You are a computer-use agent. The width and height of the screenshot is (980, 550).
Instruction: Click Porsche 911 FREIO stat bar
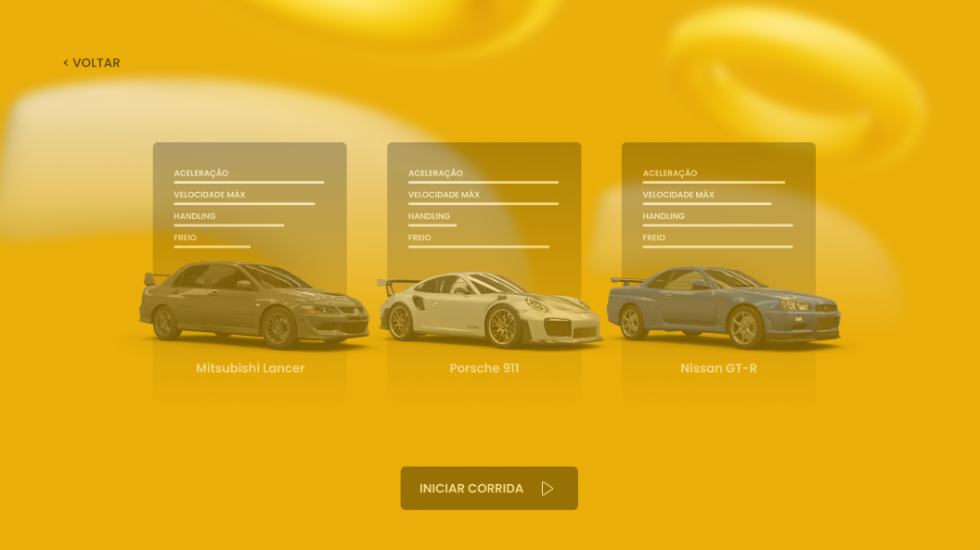coord(479,247)
